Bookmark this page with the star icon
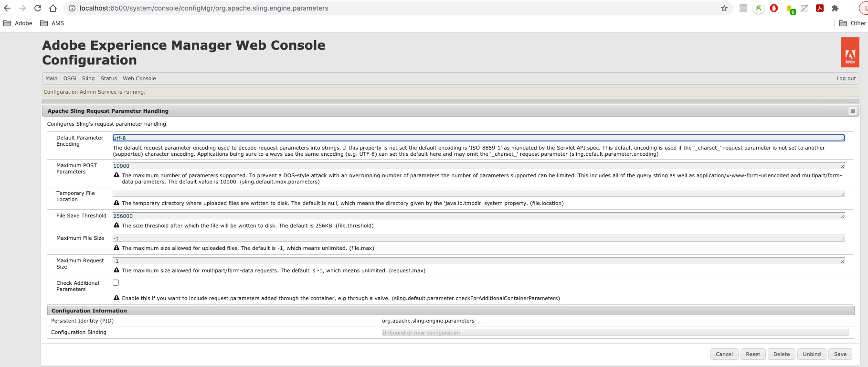 pos(724,8)
